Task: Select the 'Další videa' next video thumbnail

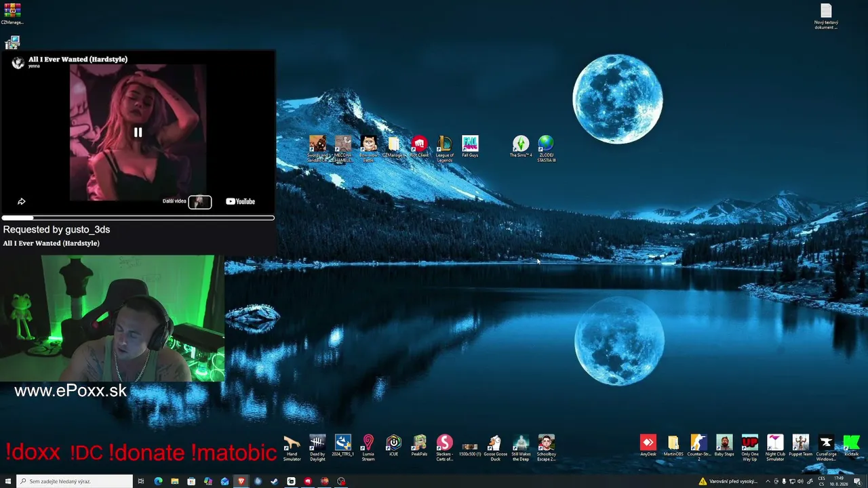Action: 200,202
